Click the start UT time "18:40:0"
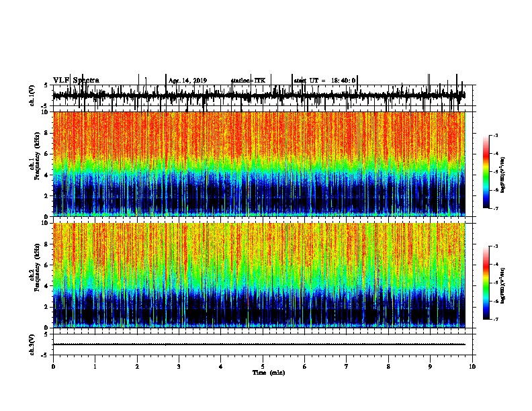The image size is (532, 411). (x=343, y=81)
